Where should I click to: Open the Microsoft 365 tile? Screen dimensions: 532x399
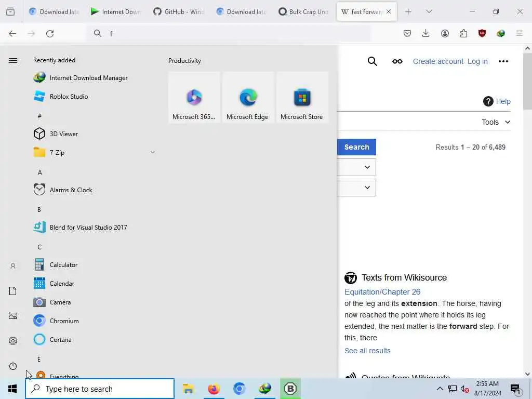click(194, 97)
